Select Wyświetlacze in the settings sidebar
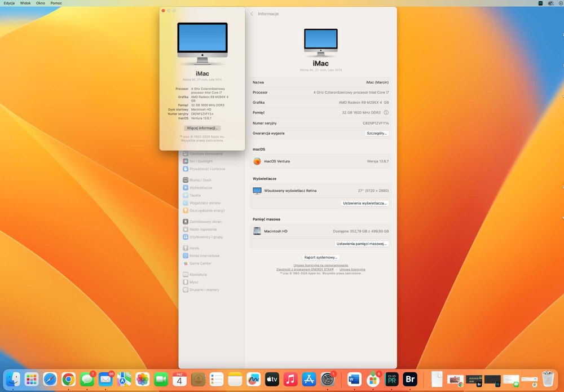 coord(200,188)
